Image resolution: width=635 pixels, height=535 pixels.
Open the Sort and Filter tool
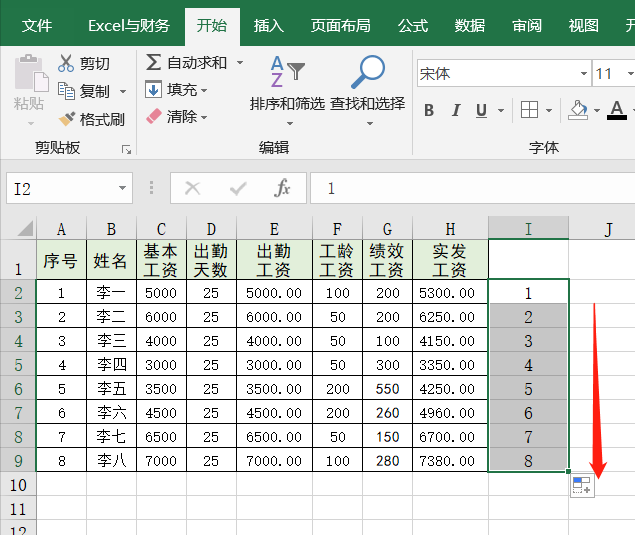pos(287,72)
